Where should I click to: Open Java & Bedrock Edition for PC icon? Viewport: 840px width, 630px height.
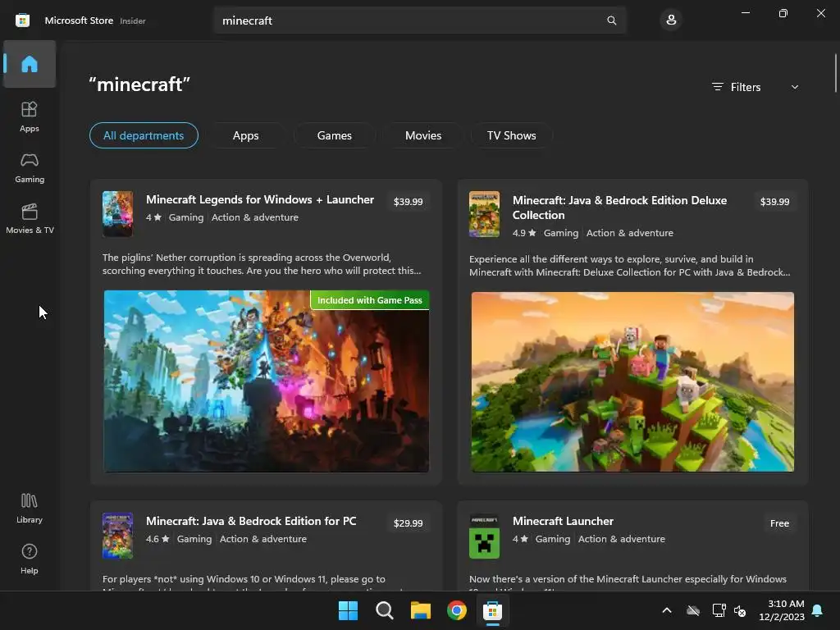117,536
